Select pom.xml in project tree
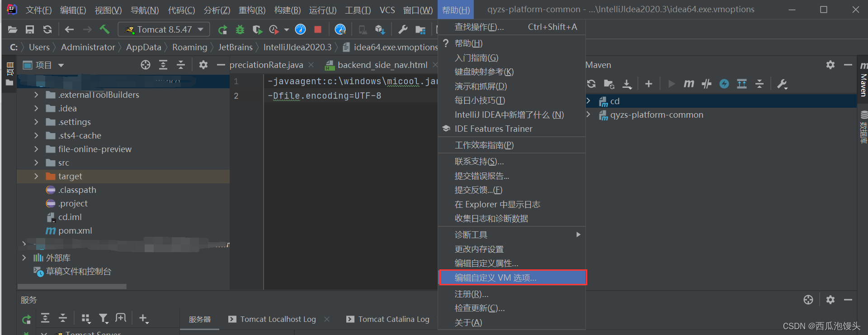The width and height of the screenshot is (868, 335). pos(75,230)
